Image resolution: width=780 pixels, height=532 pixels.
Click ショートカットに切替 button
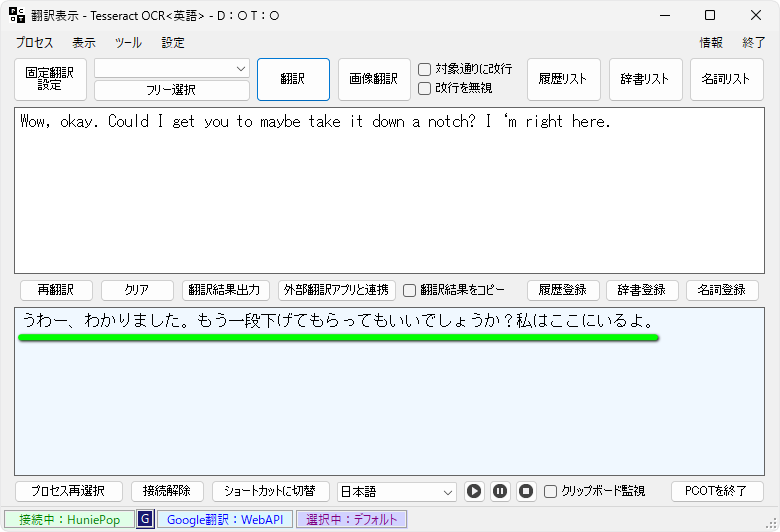click(x=271, y=492)
